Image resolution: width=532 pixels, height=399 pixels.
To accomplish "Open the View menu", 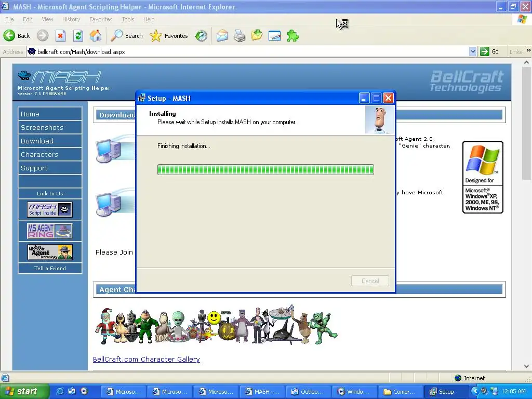I will [47, 19].
